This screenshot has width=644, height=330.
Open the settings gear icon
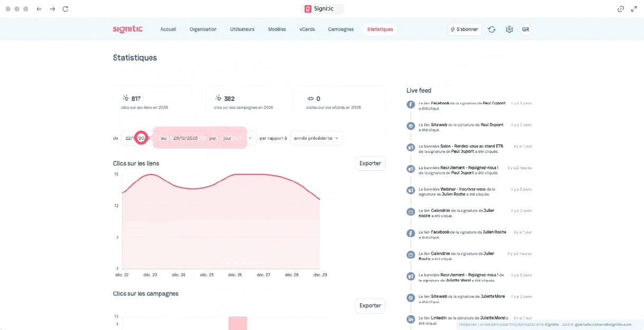point(509,30)
